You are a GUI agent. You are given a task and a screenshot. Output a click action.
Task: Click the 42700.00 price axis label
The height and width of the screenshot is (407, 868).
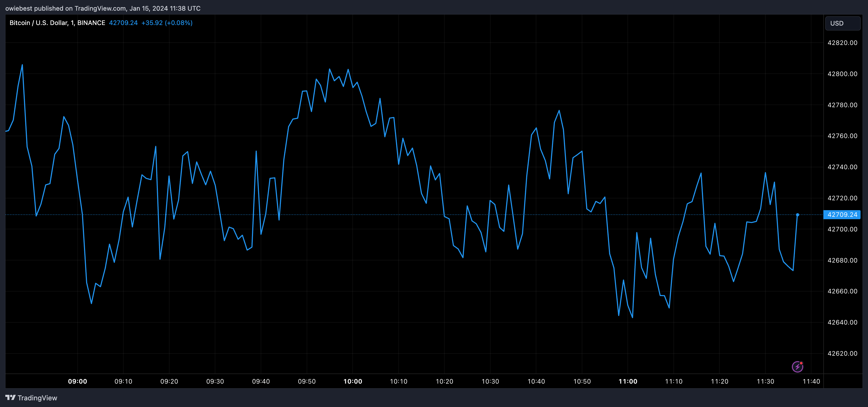tap(842, 229)
